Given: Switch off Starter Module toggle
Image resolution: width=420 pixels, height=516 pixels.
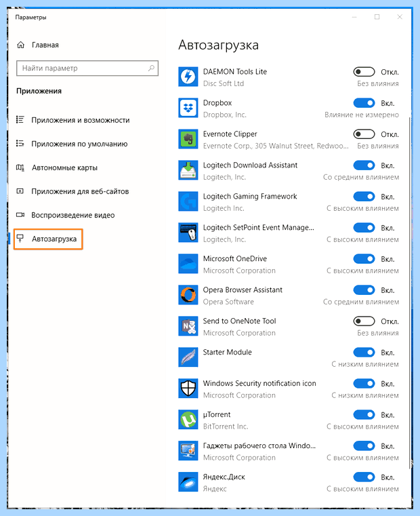Looking at the screenshot, I should [x=364, y=353].
